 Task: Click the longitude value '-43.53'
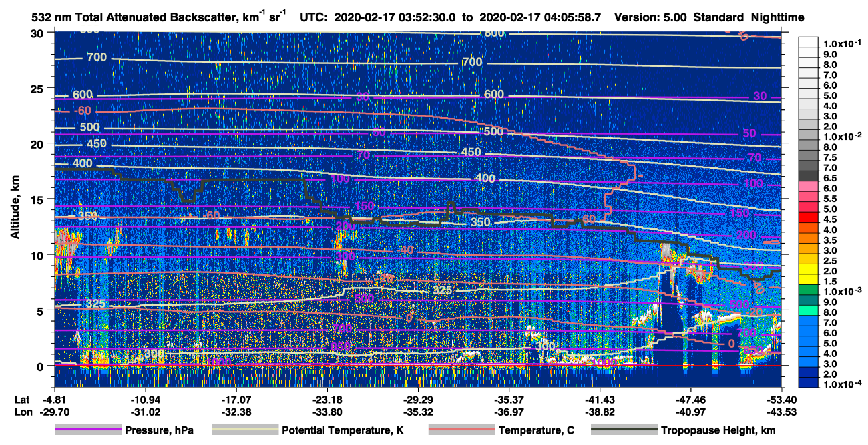coord(781,412)
